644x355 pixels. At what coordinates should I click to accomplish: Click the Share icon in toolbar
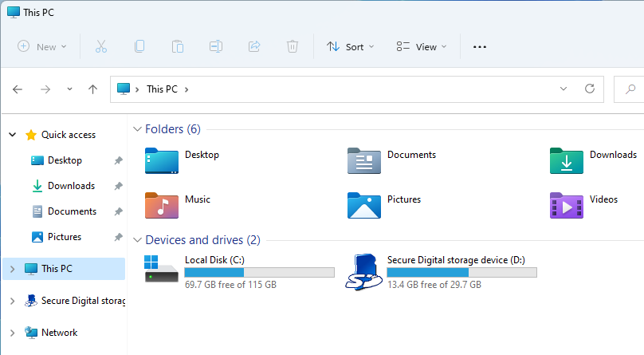254,46
